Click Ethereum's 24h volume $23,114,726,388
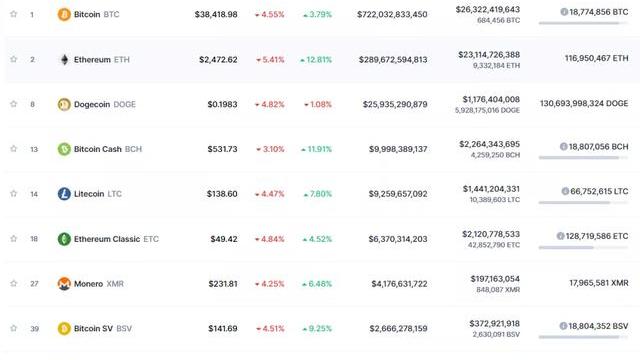640x360 pixels. click(x=489, y=55)
